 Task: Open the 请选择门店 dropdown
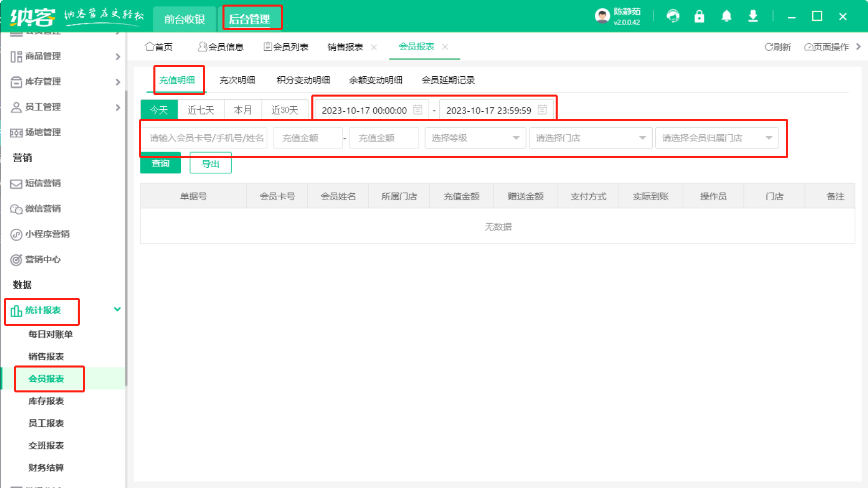(x=590, y=138)
